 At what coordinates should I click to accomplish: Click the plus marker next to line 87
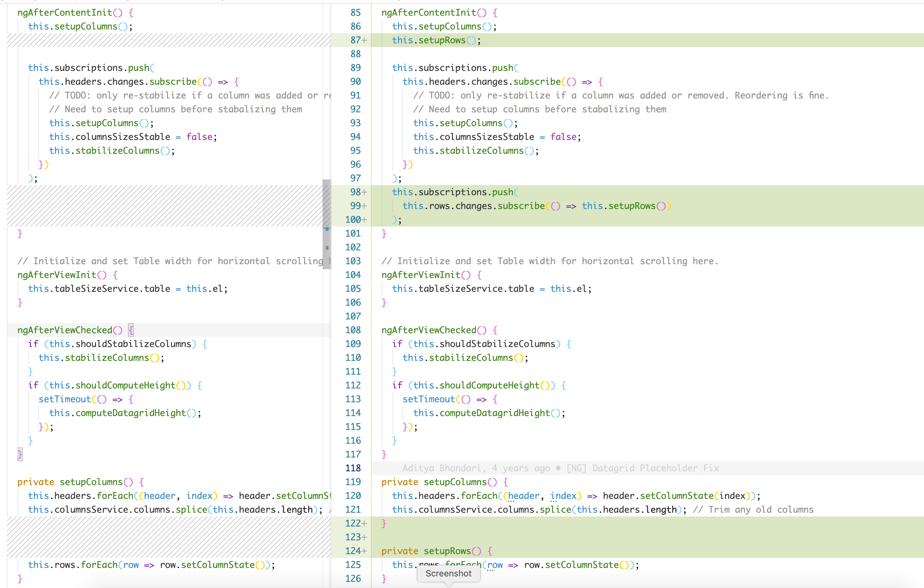pyautogui.click(x=364, y=40)
